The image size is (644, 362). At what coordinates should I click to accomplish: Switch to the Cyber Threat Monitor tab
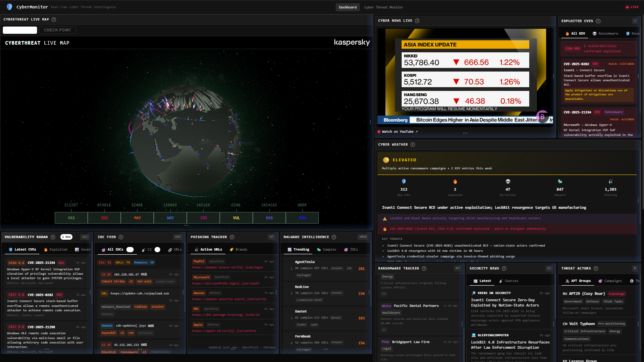coord(383,7)
